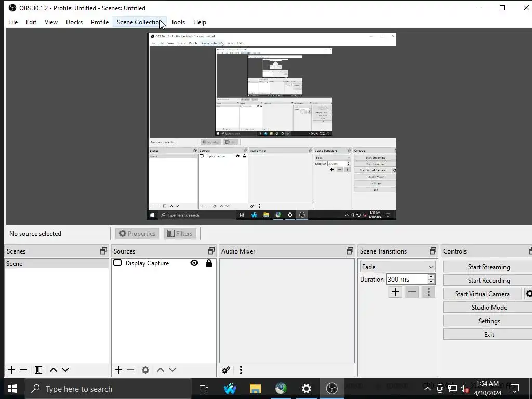The width and height of the screenshot is (532, 399).
Task: Click the Duration 300 ms field
Action: click(x=407, y=279)
